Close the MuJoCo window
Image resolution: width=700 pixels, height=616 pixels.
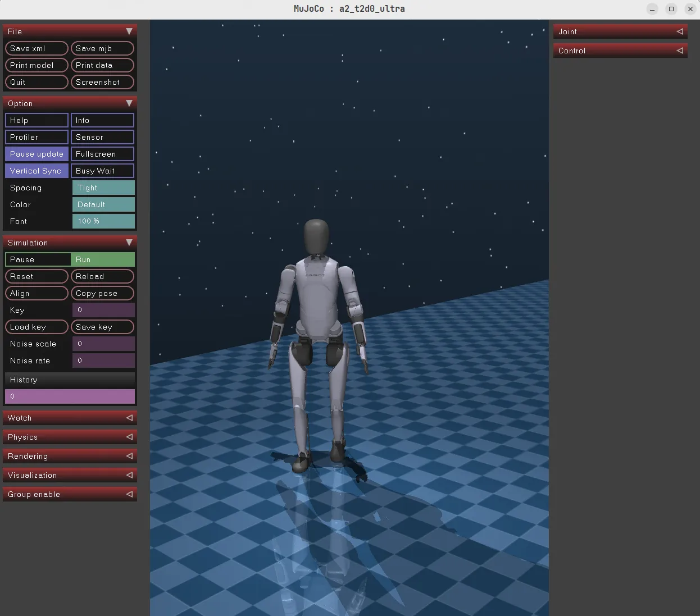pyautogui.click(x=690, y=9)
